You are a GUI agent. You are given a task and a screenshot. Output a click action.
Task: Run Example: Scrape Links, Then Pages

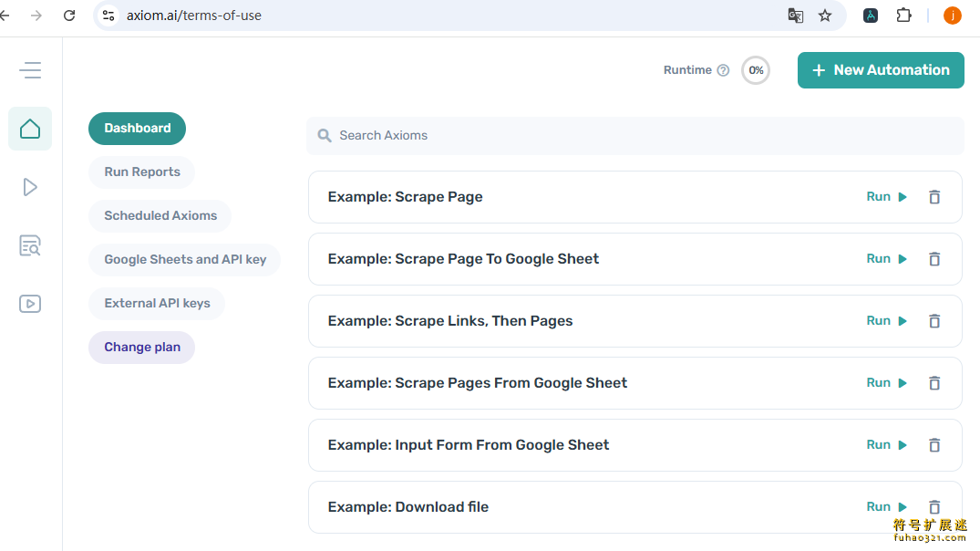[x=886, y=321]
